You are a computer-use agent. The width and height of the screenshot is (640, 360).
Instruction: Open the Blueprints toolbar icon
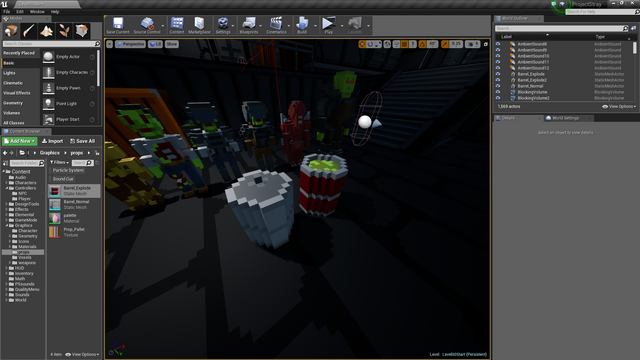click(x=249, y=25)
